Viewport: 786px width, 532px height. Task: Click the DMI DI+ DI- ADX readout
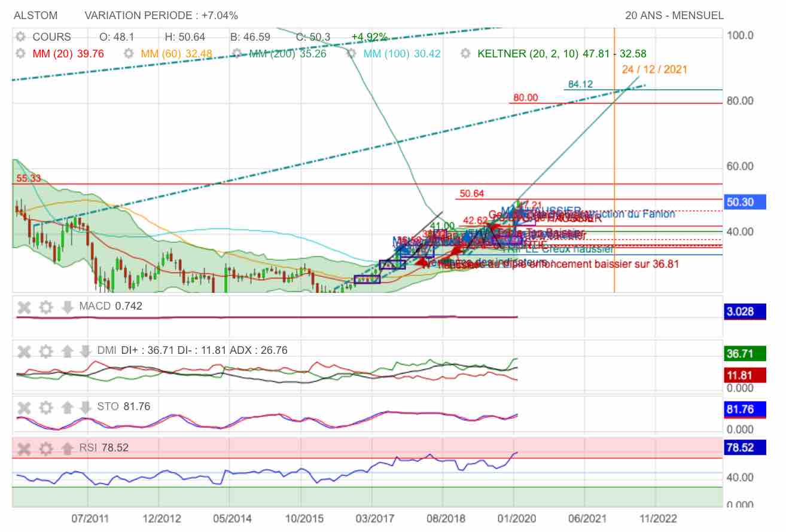pyautogui.click(x=192, y=350)
